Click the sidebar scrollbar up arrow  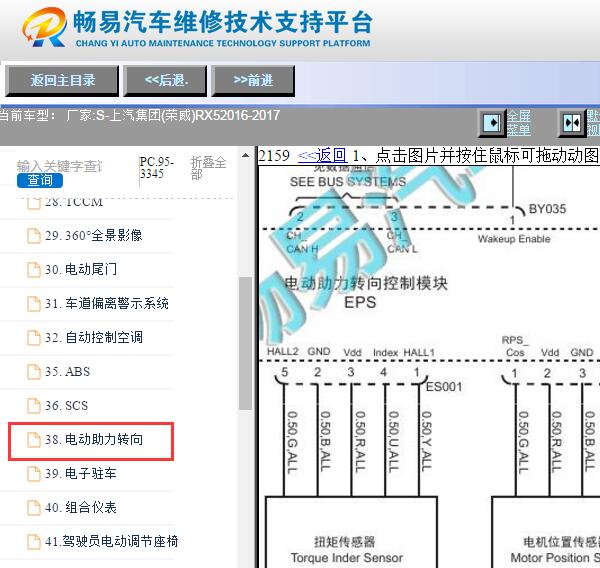pos(245,155)
